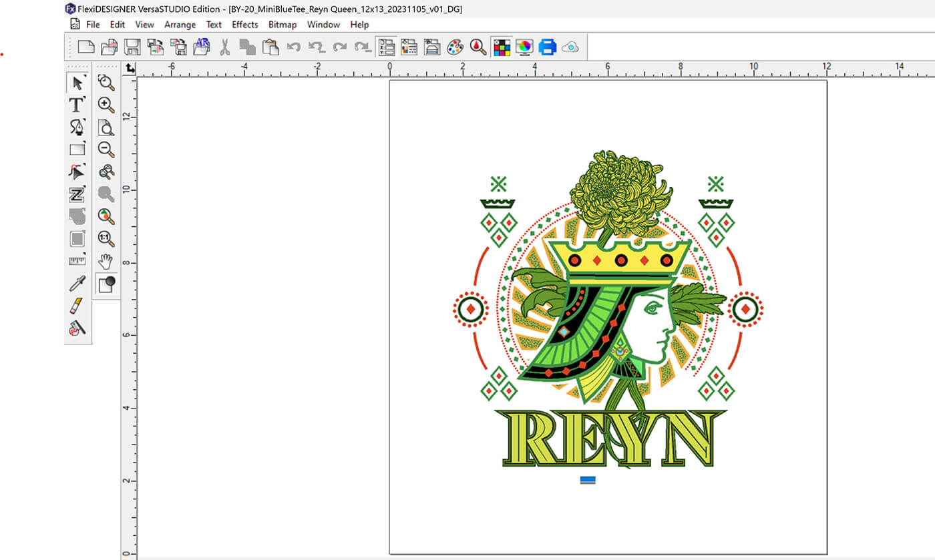Click the zoom to selected objects magnifier

[x=106, y=216]
